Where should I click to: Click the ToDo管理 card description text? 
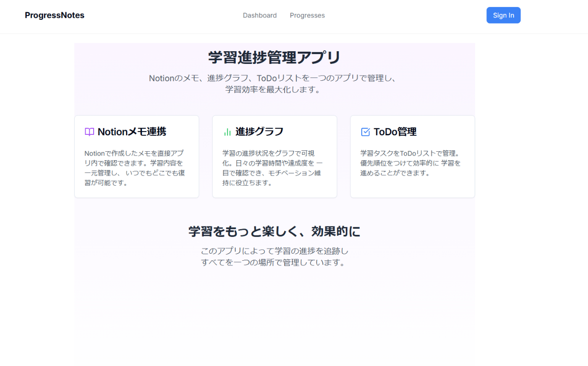pyautogui.click(x=410, y=163)
